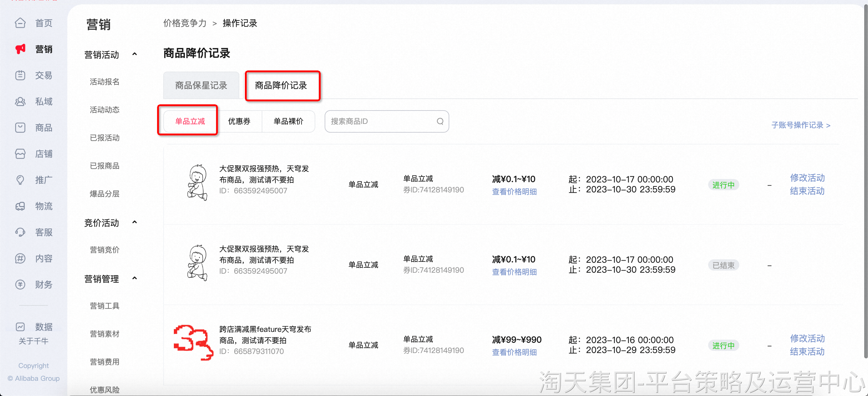Click 操作记录 breadcrumb text
Viewport: 868px width, 396px height.
point(240,23)
